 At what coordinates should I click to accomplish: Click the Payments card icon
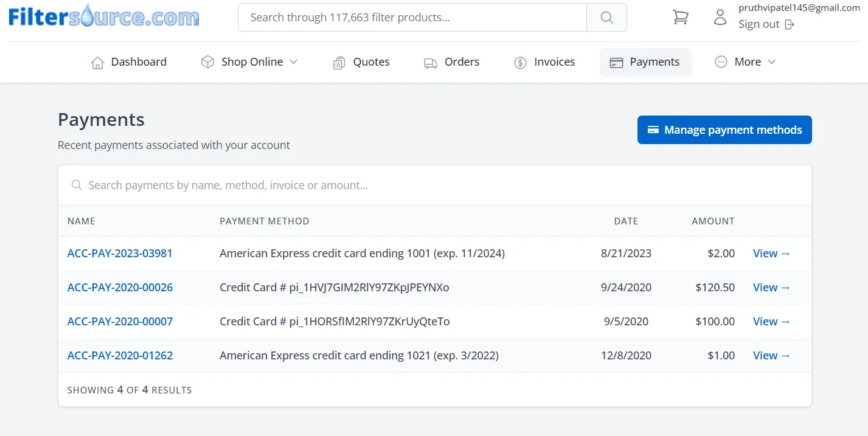(616, 61)
